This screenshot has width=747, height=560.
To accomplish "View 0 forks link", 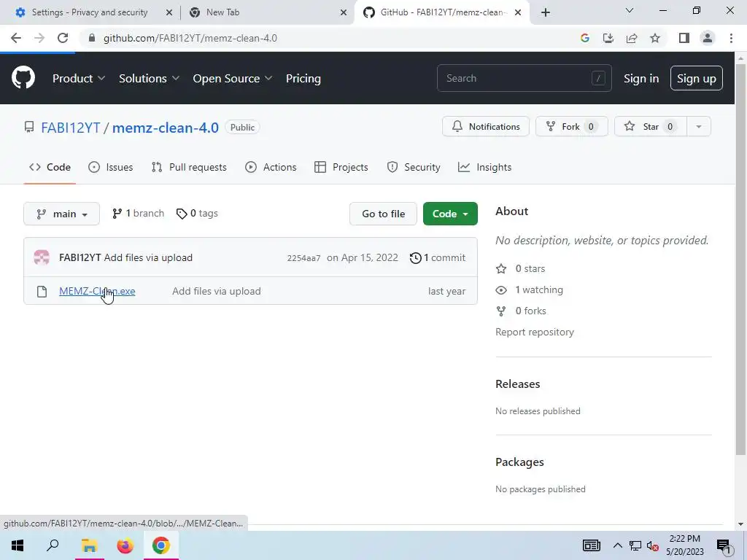I will pyautogui.click(x=521, y=311).
